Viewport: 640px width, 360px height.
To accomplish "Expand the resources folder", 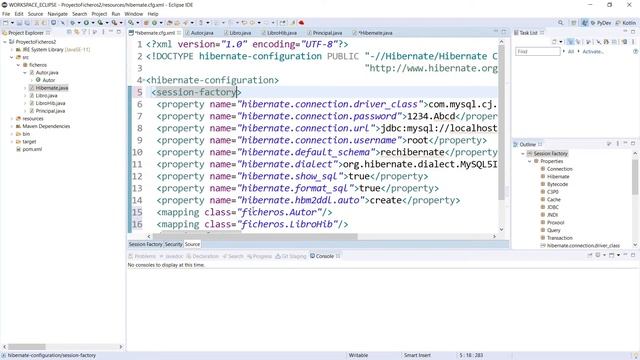I will (x=12, y=119).
